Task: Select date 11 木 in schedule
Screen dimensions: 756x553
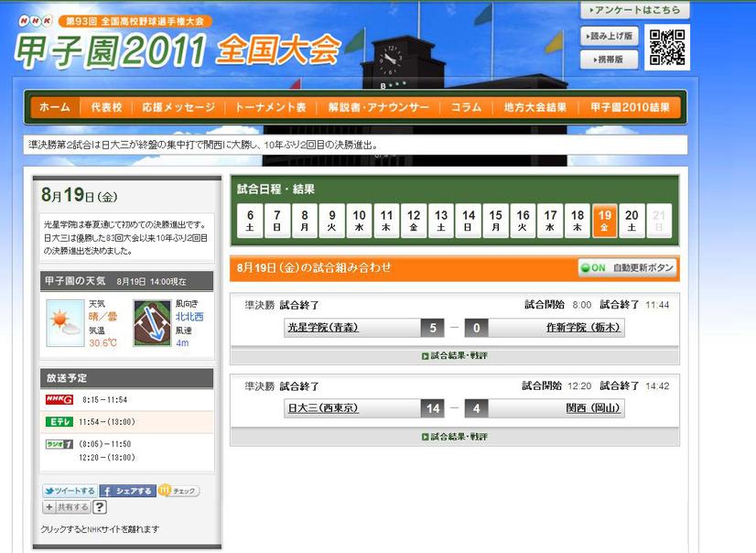Action: [x=386, y=221]
